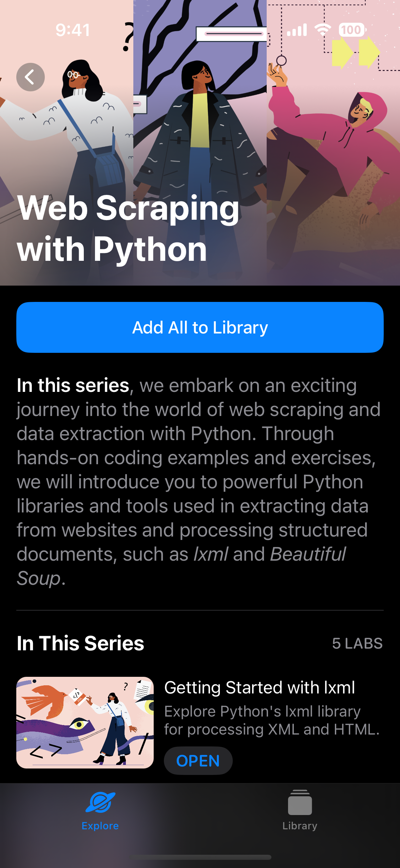The height and width of the screenshot is (868, 400).
Task: Tap the Web Scraping with Python heading
Action: [x=128, y=228]
